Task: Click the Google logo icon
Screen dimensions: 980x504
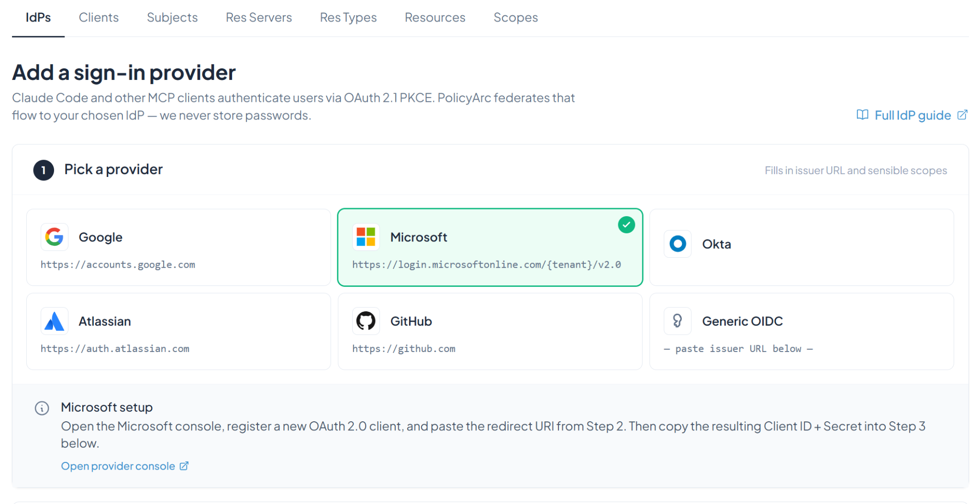Action: (x=55, y=237)
